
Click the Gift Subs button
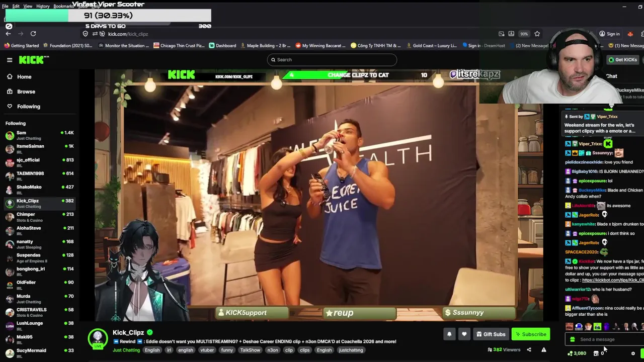coord(491,334)
